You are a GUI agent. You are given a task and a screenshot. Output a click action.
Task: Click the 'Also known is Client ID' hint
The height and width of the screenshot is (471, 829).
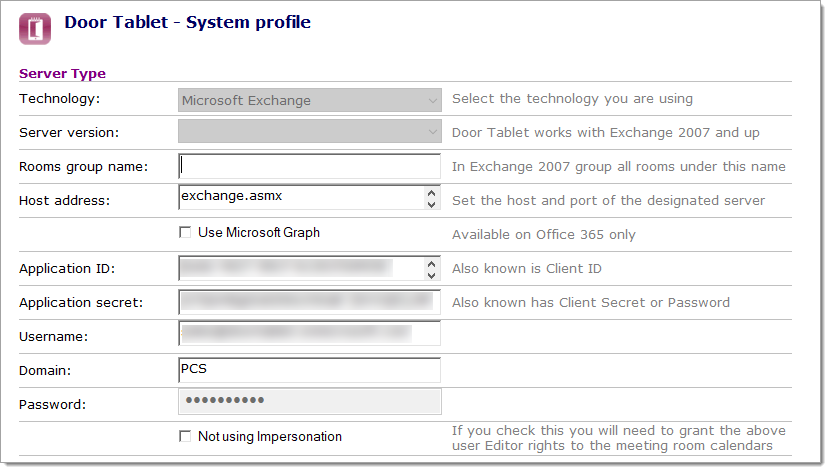click(x=527, y=269)
